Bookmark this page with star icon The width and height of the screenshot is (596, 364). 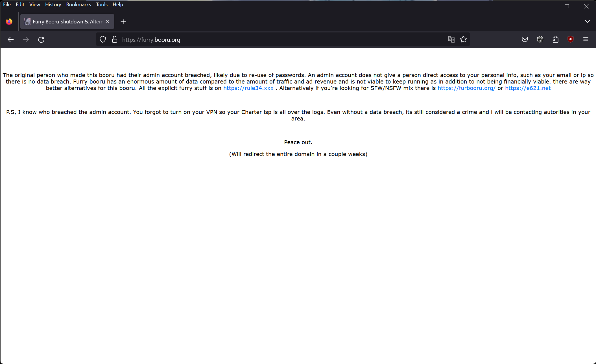pyautogui.click(x=463, y=40)
